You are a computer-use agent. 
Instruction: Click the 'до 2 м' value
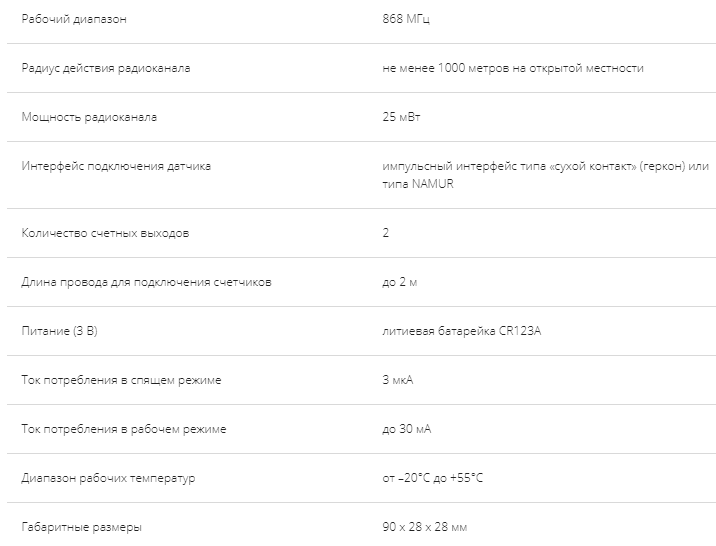tap(400, 282)
